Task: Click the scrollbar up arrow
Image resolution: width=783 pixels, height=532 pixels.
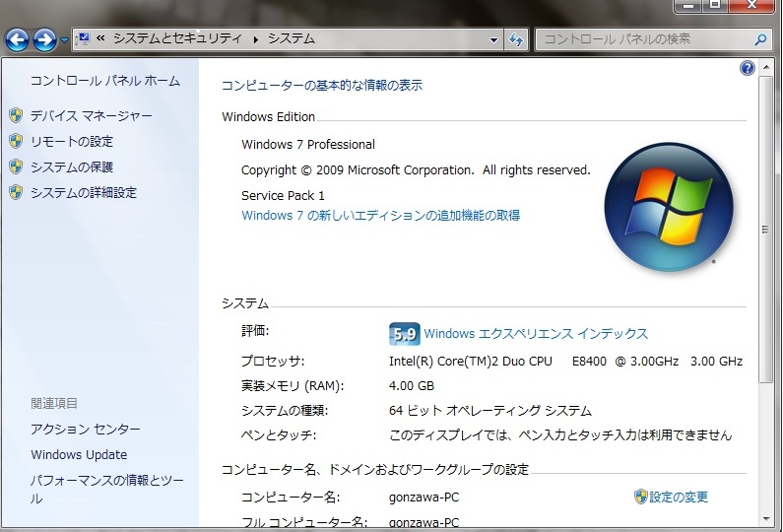Action: [766, 67]
